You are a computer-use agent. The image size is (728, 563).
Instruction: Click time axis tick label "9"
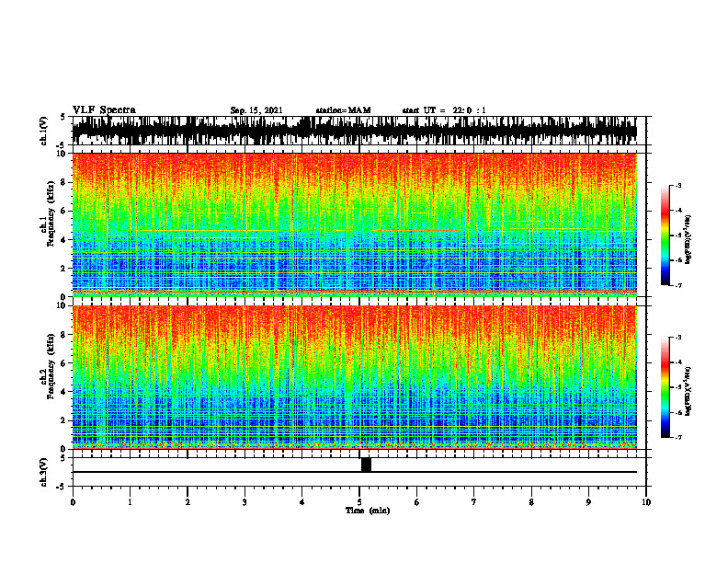click(x=588, y=502)
